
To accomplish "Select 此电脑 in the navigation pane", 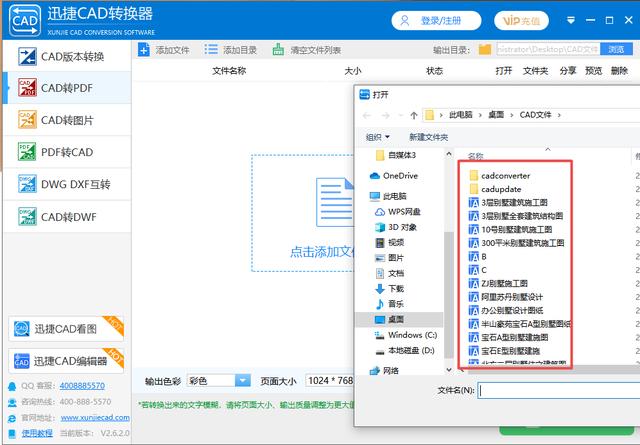I will click(388, 196).
